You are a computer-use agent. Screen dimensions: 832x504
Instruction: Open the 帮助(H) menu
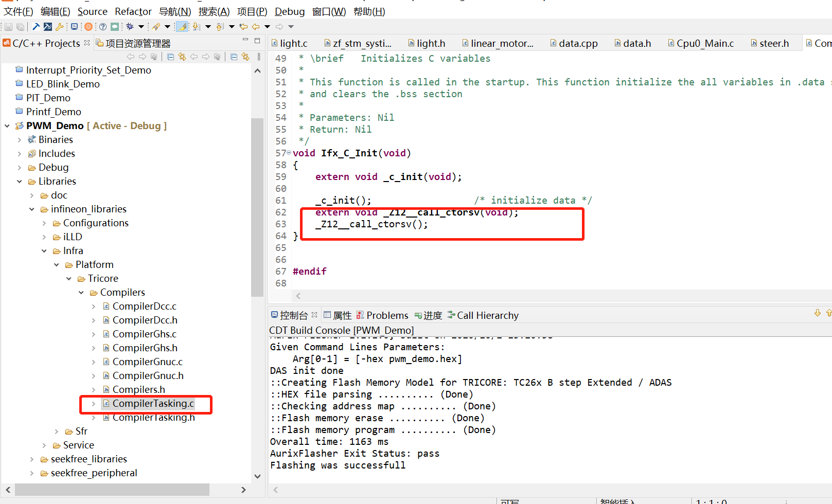click(x=369, y=11)
